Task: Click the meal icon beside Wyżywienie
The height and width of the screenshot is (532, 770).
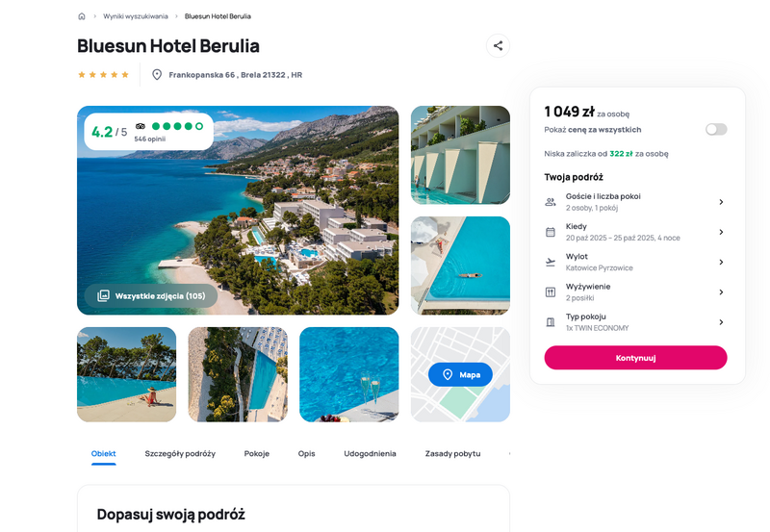Action: (x=551, y=292)
